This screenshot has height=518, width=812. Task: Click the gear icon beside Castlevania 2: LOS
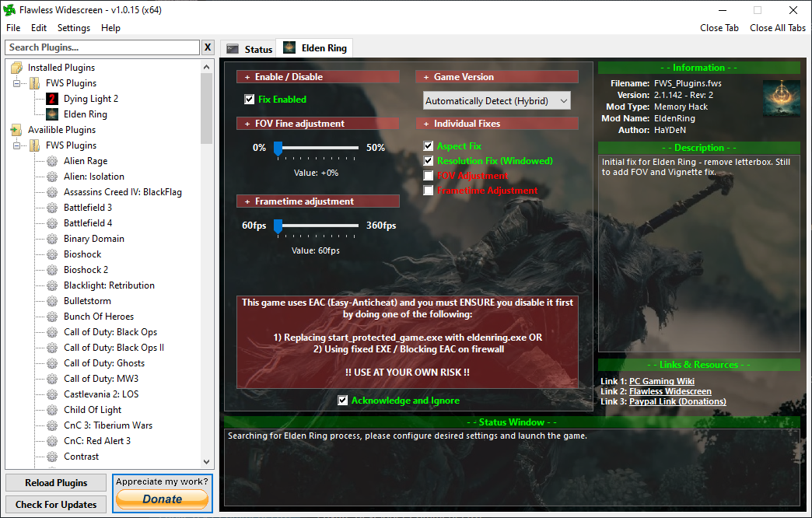click(52, 394)
